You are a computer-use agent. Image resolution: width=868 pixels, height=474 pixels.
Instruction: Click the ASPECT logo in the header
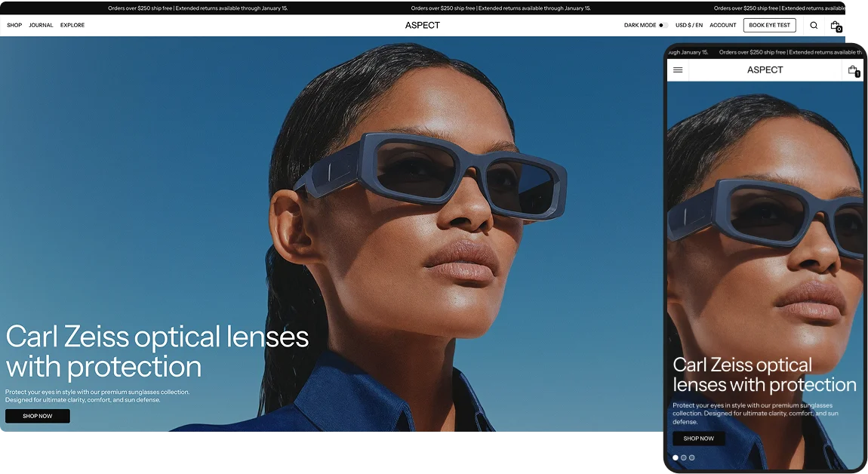click(x=422, y=25)
